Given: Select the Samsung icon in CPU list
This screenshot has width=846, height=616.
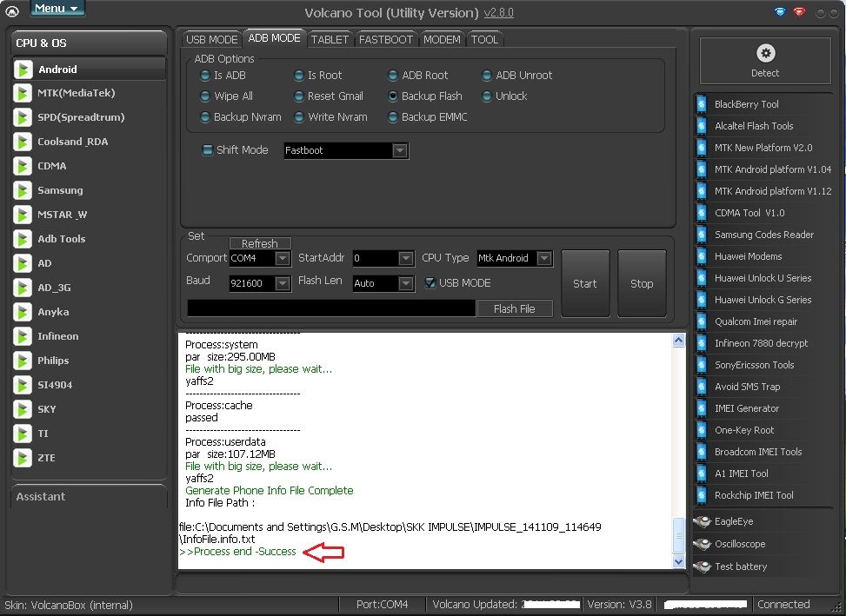Looking at the screenshot, I should (23, 190).
